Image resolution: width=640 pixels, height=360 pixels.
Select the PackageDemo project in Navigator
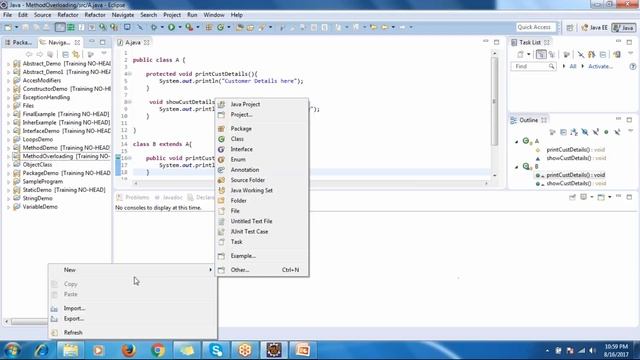(x=66, y=173)
